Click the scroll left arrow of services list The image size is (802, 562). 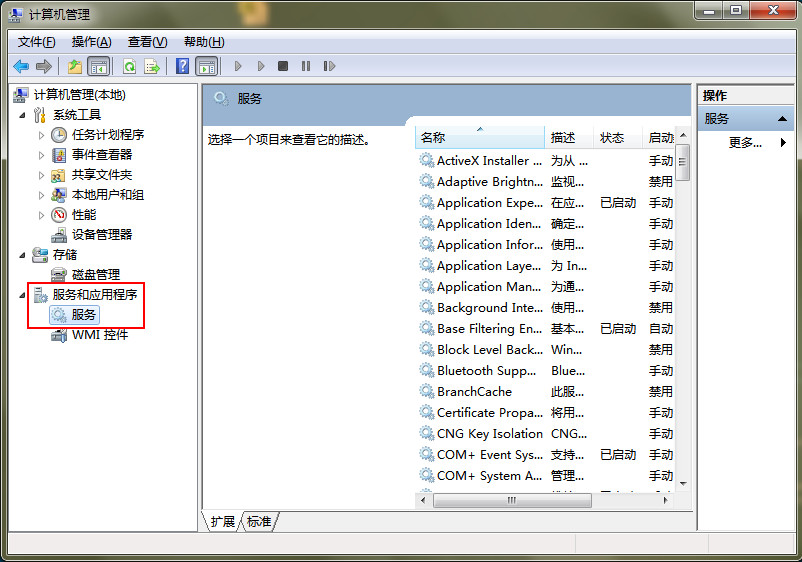[x=423, y=500]
